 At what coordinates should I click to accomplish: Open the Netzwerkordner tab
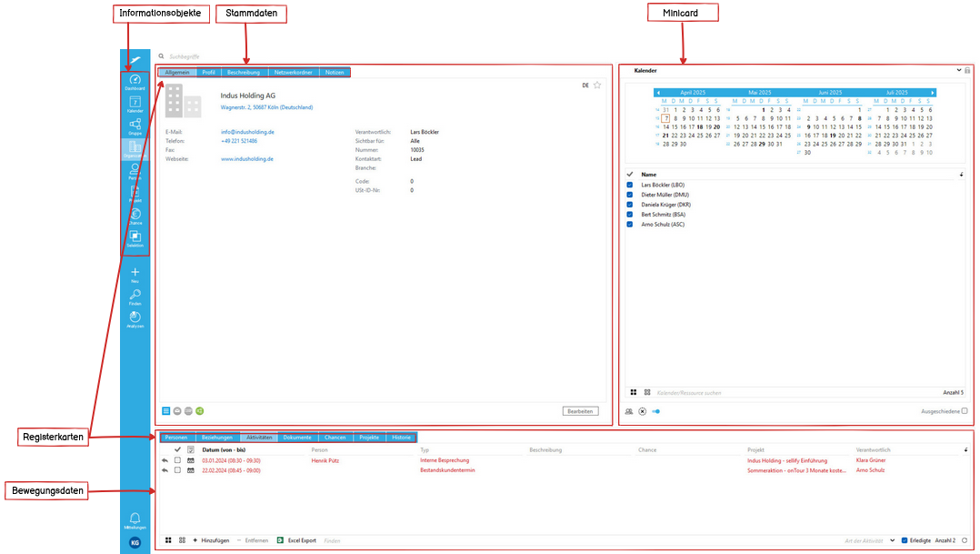coord(293,72)
